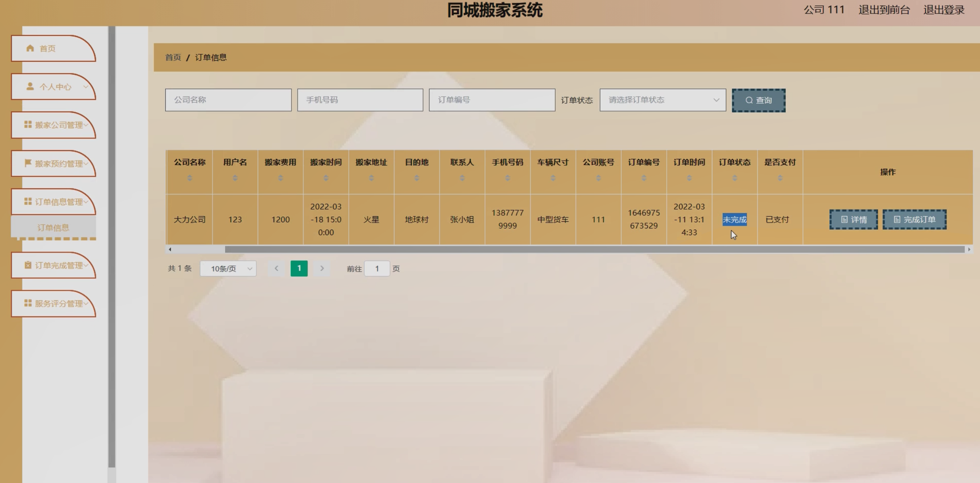The width and height of the screenshot is (980, 483).
Task: Open 详情 for the 大力公司 order
Action: [x=854, y=220]
